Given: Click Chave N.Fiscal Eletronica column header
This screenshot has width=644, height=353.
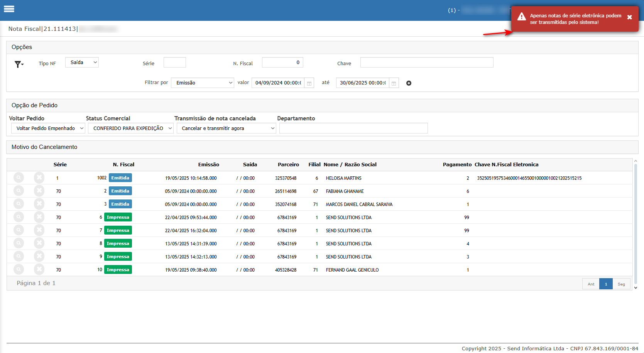Looking at the screenshot, I should (506, 165).
